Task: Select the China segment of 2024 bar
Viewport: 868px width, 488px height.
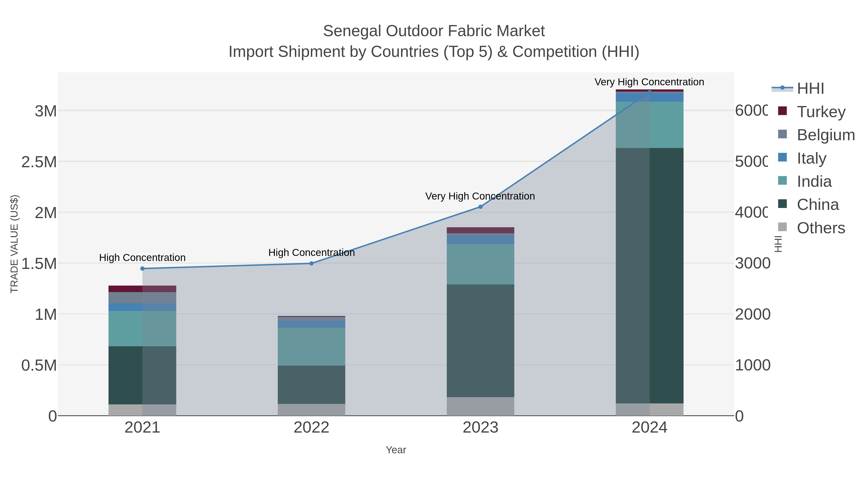Action: point(650,275)
